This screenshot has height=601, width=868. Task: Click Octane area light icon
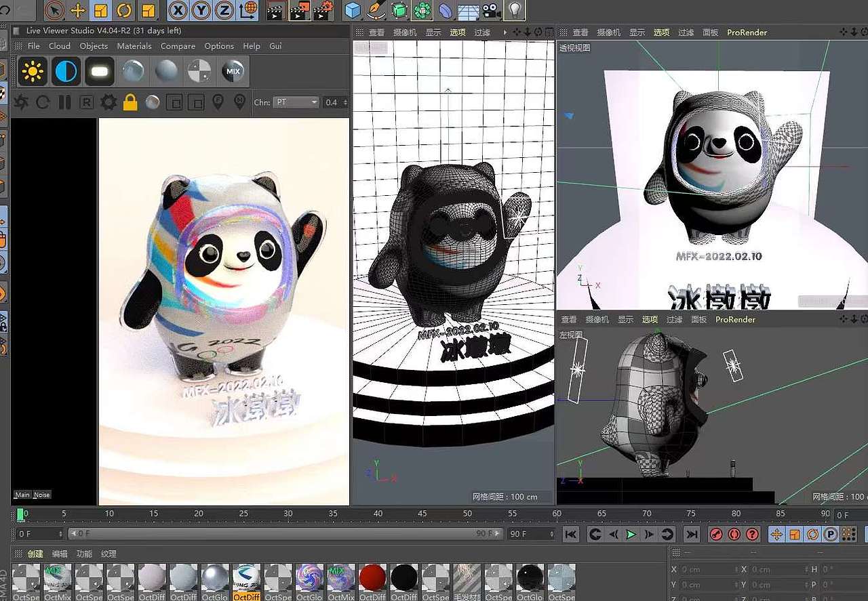click(100, 71)
